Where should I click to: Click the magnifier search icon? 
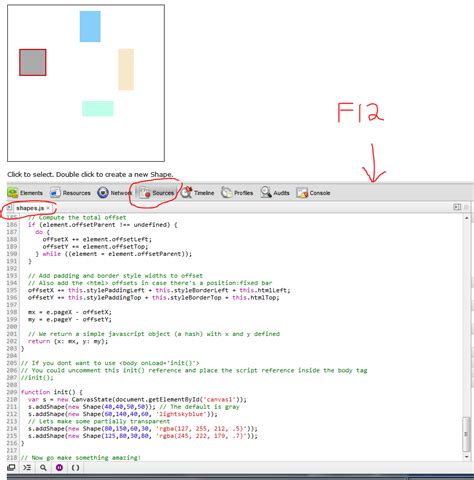pos(43,468)
